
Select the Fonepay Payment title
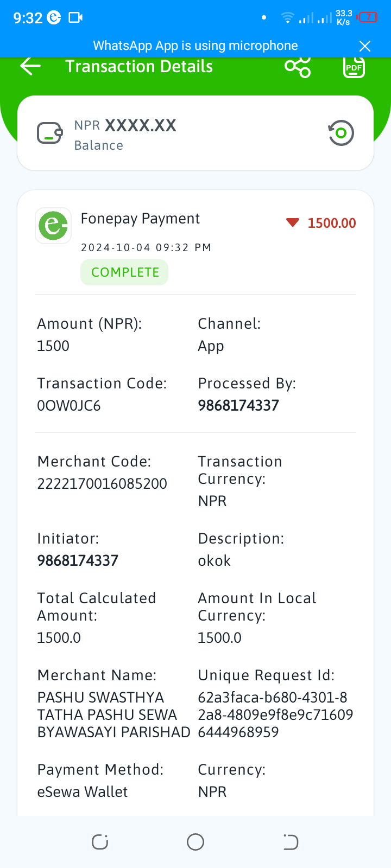(x=140, y=219)
